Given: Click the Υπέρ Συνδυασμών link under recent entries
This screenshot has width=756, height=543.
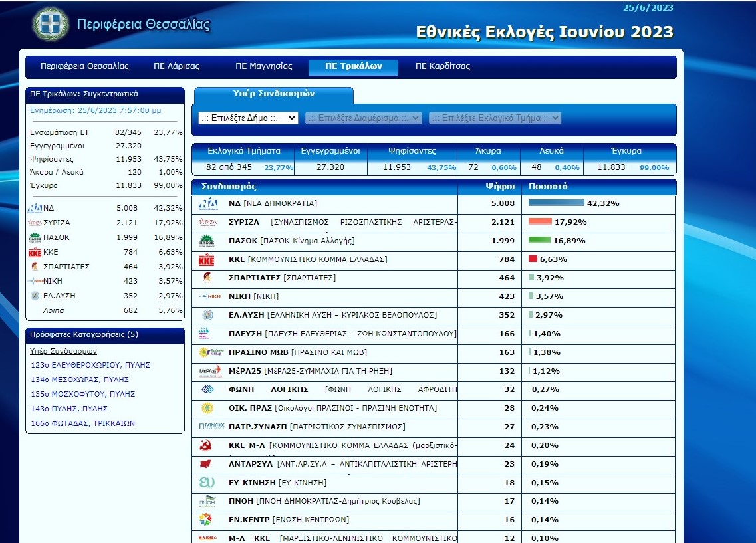Looking at the screenshot, I should [x=64, y=351].
